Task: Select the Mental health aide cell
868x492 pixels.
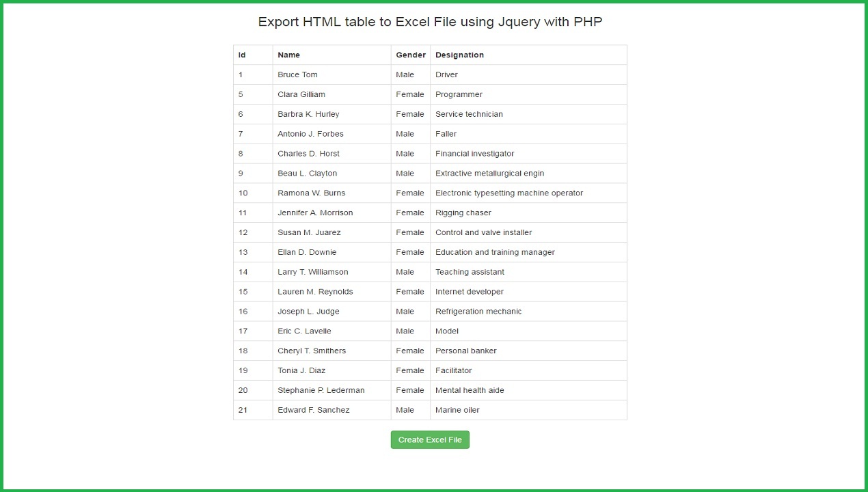Action: (470, 390)
